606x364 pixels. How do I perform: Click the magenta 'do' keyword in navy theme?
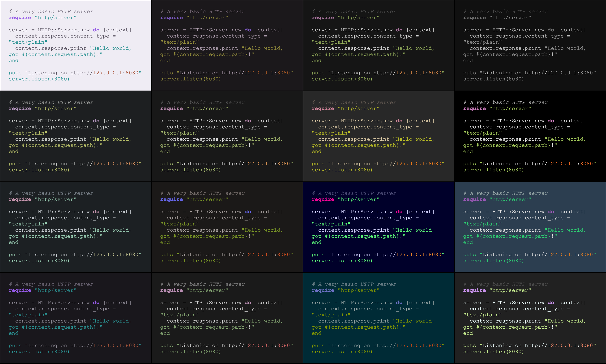(399, 212)
